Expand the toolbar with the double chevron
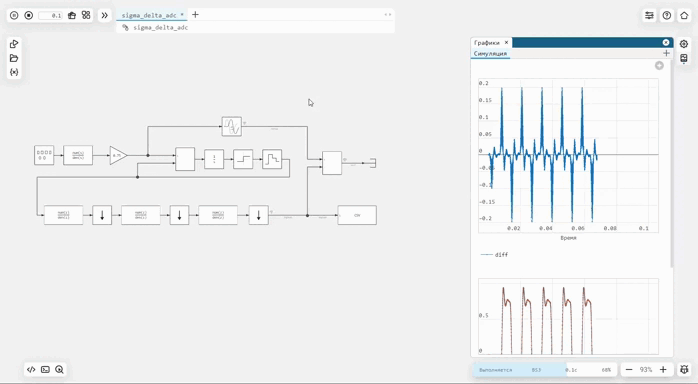The image size is (698, 384). tap(105, 15)
